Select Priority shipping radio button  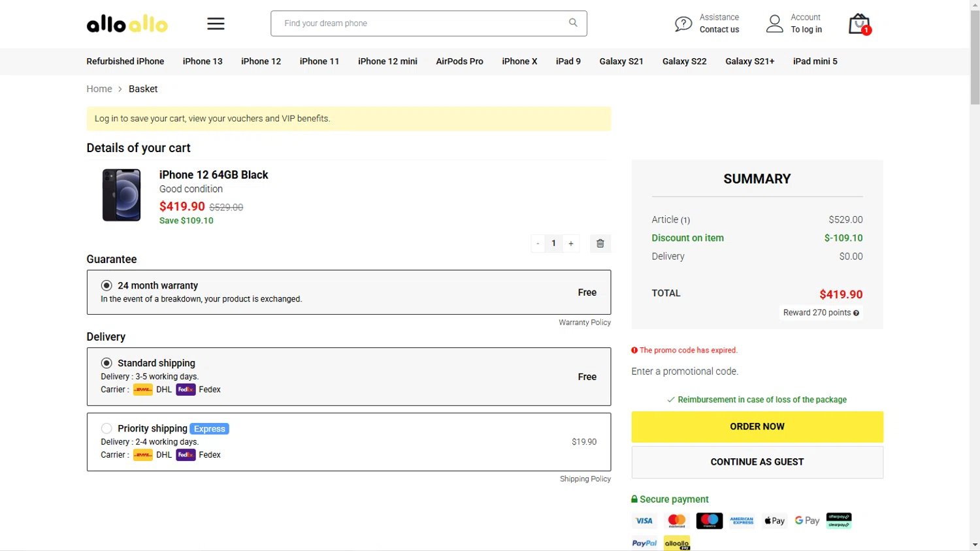tap(106, 429)
